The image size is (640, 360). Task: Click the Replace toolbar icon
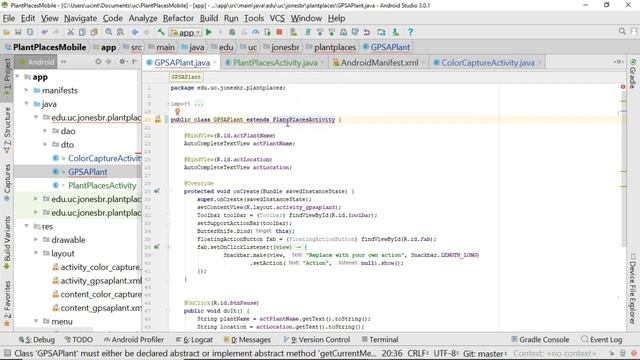tap(120, 32)
